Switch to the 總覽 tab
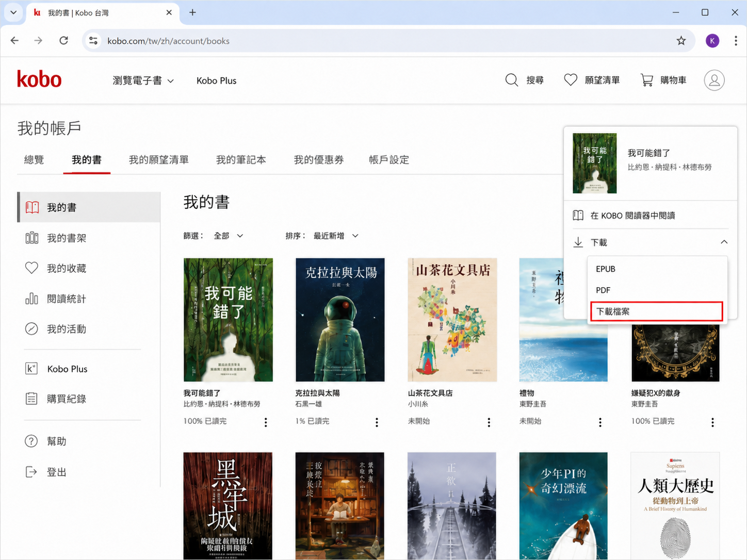 [x=34, y=160]
